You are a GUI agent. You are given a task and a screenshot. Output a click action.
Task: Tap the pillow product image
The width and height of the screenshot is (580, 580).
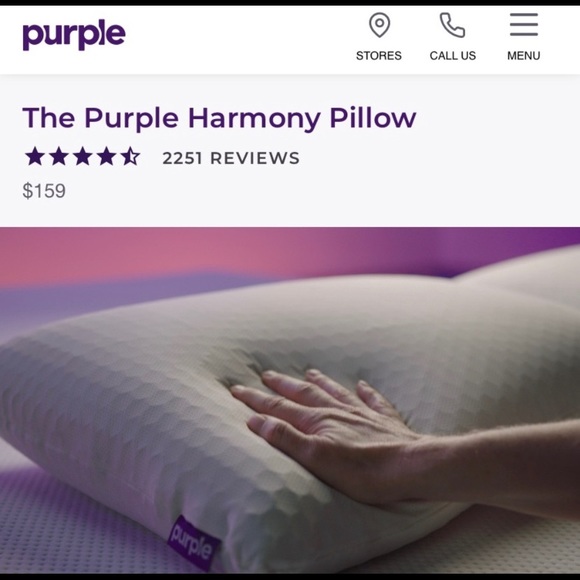pos(290,400)
